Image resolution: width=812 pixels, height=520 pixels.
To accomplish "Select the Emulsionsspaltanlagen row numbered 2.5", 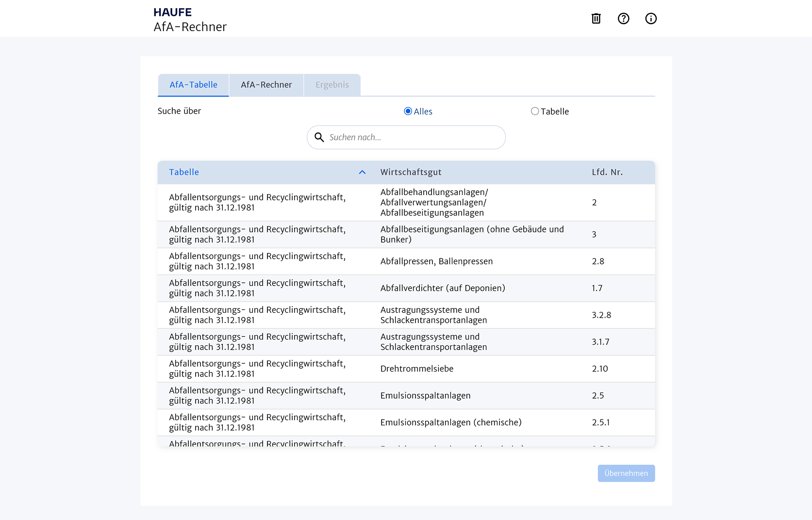I will tap(406, 396).
